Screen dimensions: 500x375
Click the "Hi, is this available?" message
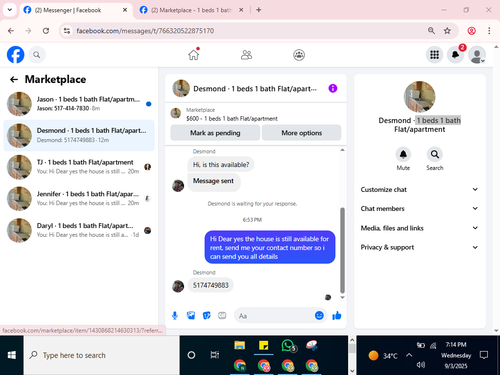(x=221, y=165)
